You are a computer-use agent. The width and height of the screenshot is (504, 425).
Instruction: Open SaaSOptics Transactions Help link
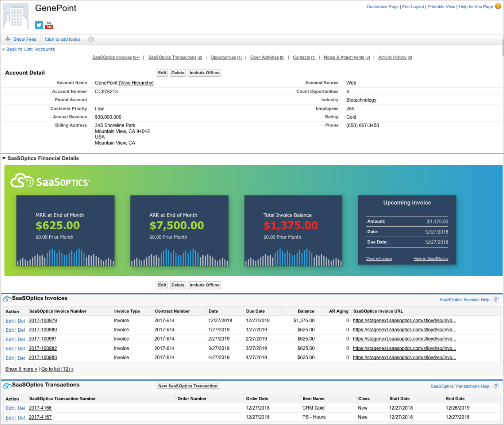pyautogui.click(x=460, y=386)
